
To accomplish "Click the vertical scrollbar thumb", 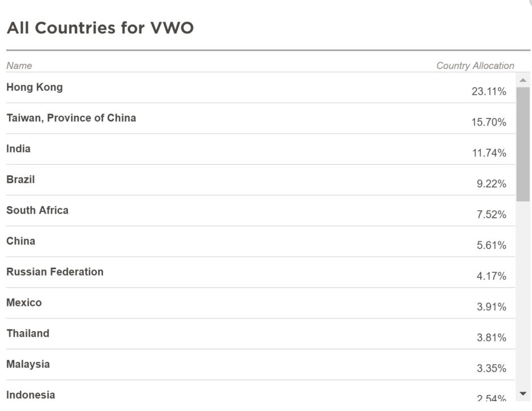I will coord(523,143).
